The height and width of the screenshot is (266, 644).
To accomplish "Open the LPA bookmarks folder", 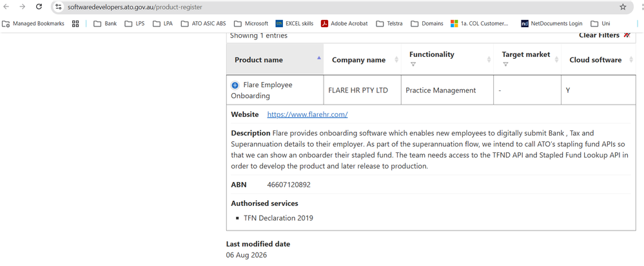I will [162, 23].
